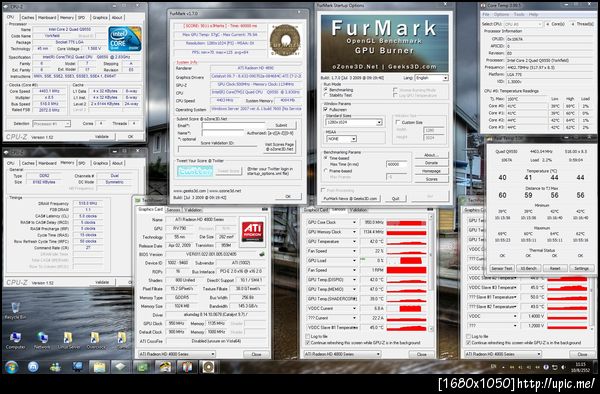
Task: Select Frame-based benchmarking option
Action: click(326, 171)
